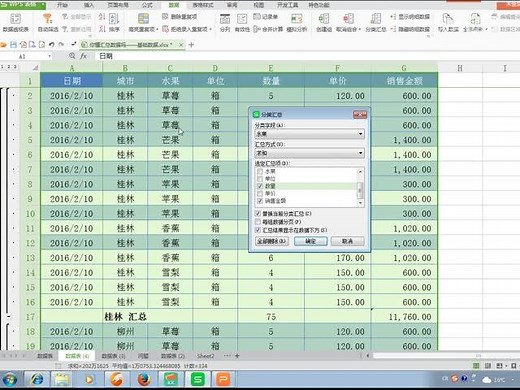Open the 分类字段 dropdown
520x390 pixels.
(309, 134)
